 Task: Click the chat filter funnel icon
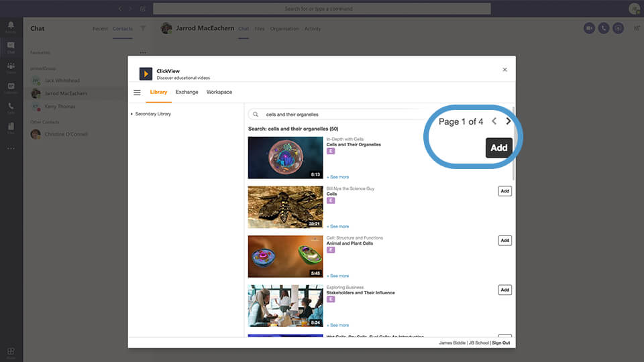[x=142, y=29]
